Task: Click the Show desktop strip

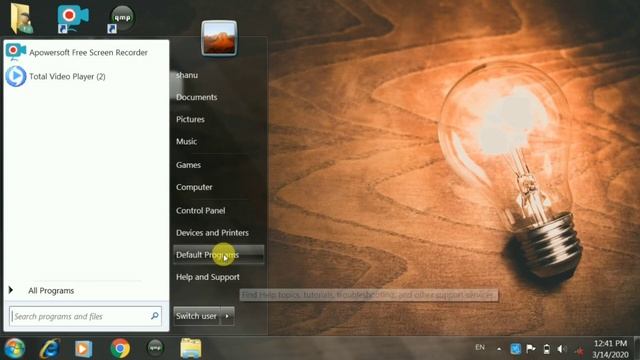Action: tap(637, 348)
